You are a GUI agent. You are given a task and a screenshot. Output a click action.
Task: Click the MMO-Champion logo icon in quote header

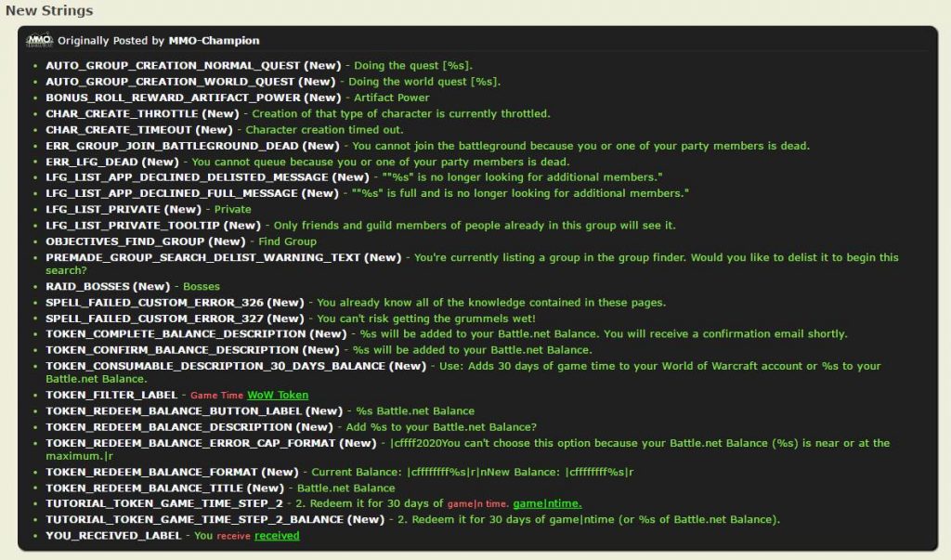(x=39, y=41)
